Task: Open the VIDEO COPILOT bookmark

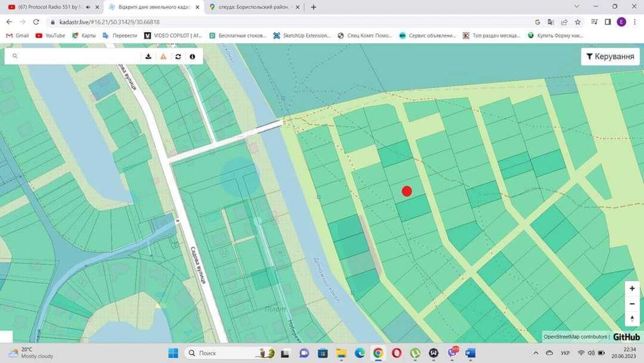Action: tap(173, 35)
